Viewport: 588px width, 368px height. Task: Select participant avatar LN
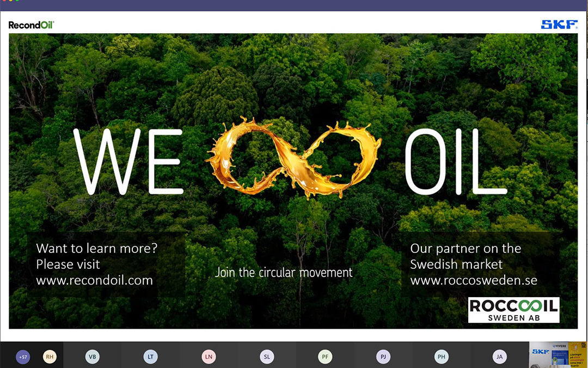(209, 357)
